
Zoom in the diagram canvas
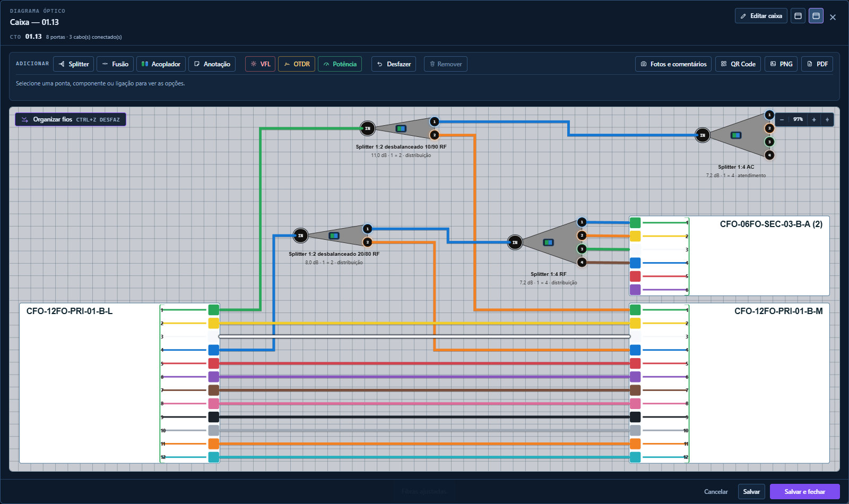(814, 120)
